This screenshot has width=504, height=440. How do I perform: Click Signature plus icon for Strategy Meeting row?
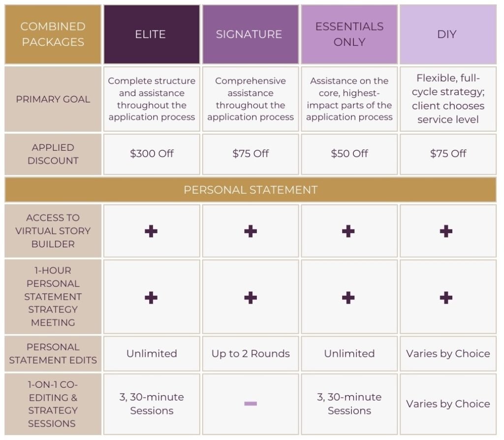[x=251, y=297]
